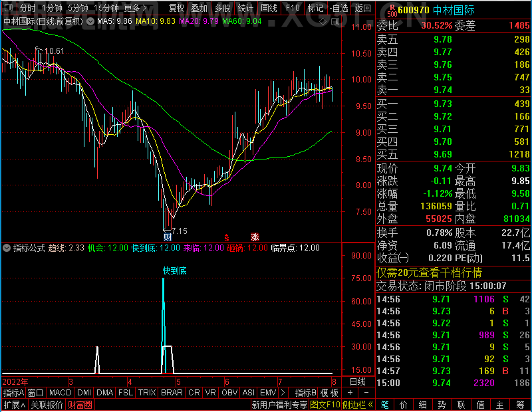
Task: Click the 标记 mark button
Action: pyautogui.click(x=315, y=8)
